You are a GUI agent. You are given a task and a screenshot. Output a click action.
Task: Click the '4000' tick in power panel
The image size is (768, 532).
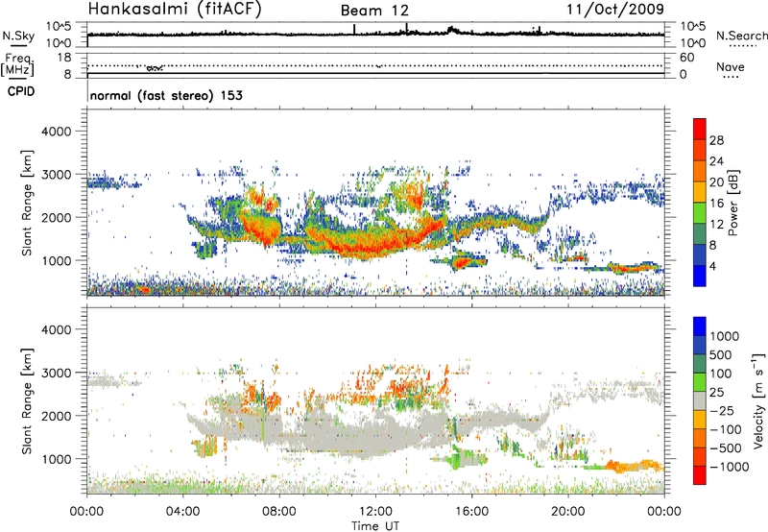[56, 132]
